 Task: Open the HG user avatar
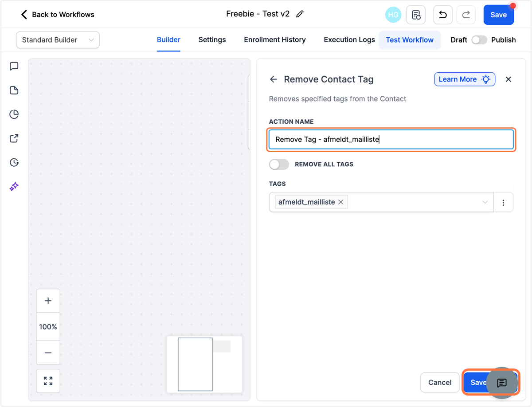click(x=393, y=15)
